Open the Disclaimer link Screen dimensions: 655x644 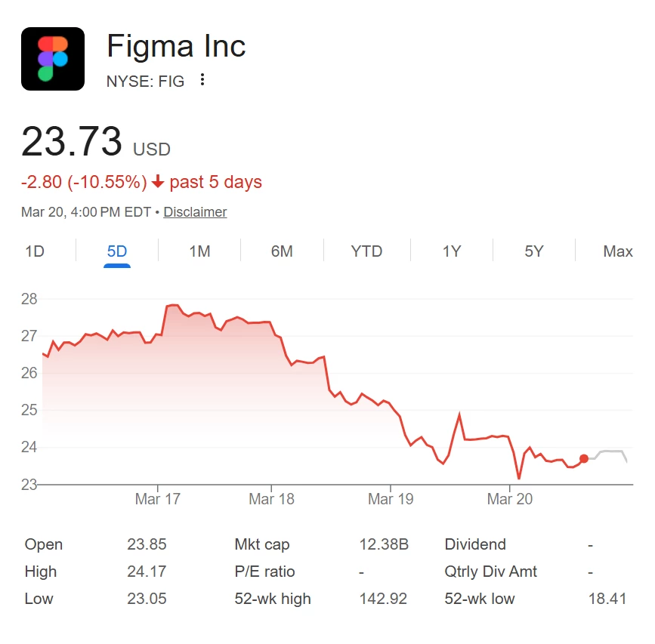(195, 212)
